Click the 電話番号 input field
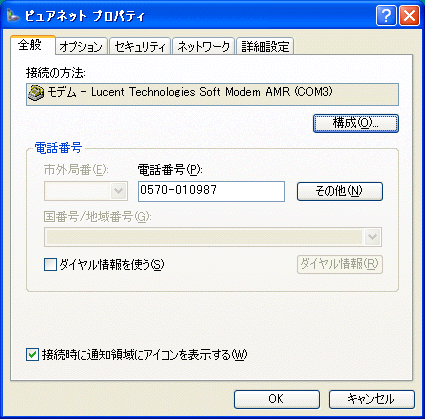The height and width of the screenshot is (419, 425). [x=211, y=191]
